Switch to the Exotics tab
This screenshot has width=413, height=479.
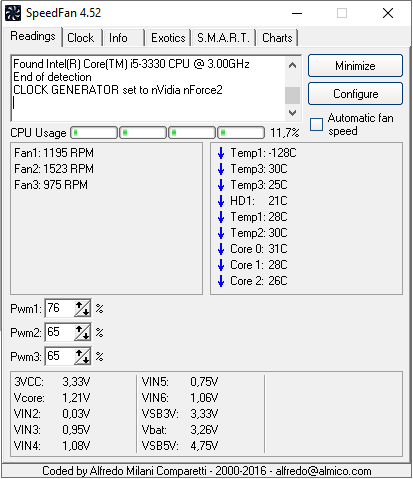point(168,38)
